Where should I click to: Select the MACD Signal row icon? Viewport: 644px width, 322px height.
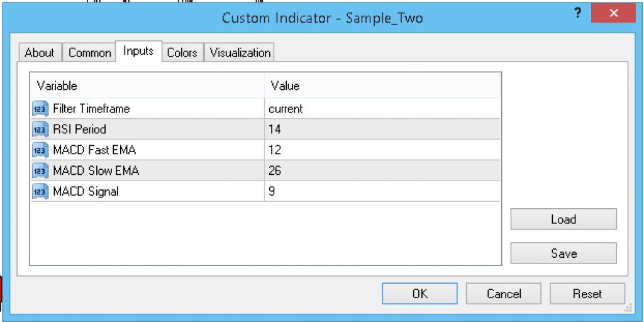point(40,192)
